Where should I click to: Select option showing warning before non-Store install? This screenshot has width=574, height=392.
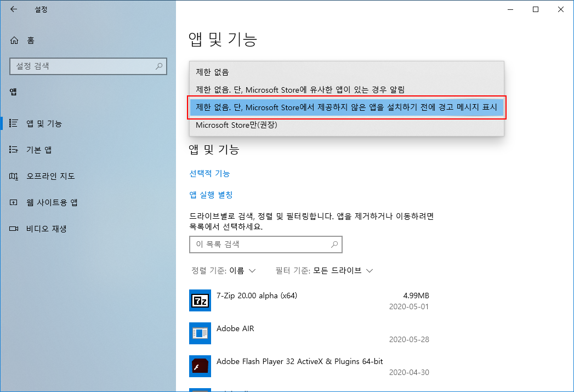coord(346,107)
